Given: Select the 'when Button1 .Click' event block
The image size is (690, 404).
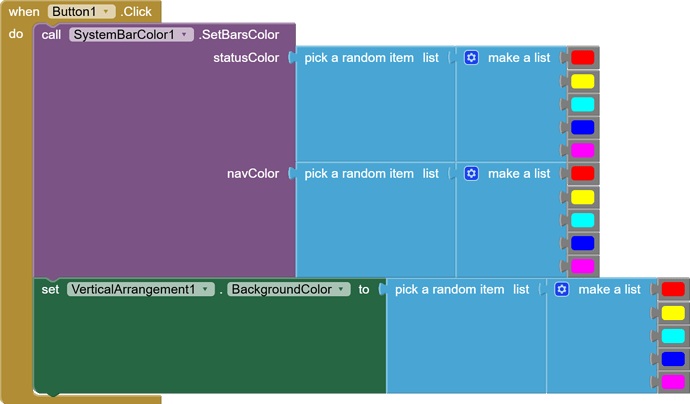Looking at the screenshot, I should [20, 11].
